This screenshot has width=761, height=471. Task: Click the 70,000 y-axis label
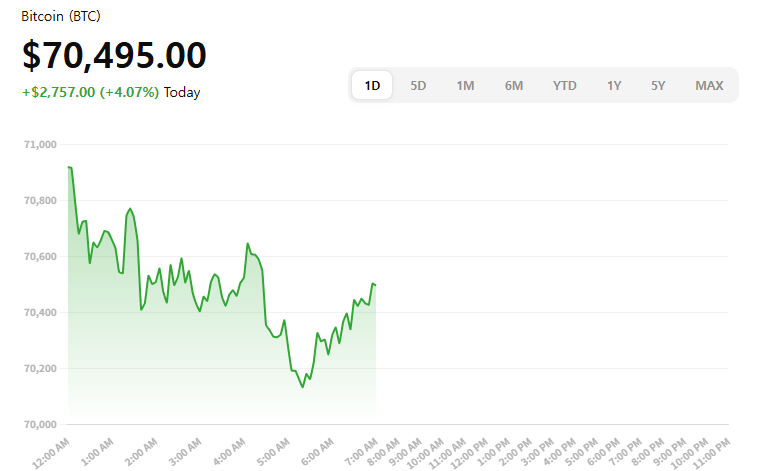pos(41,425)
